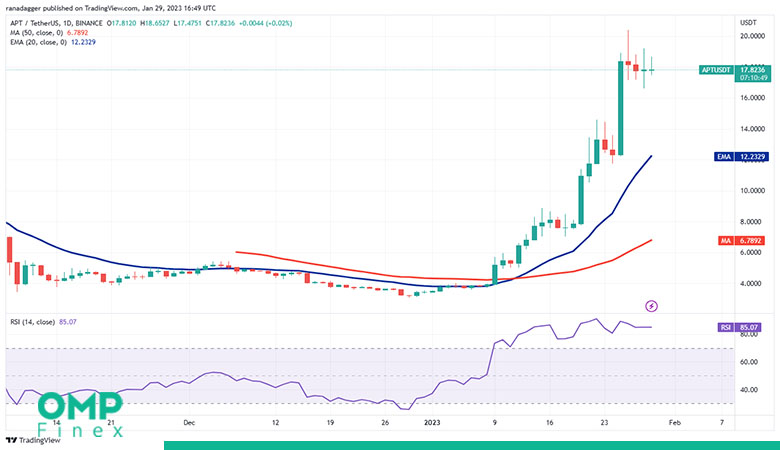
Task: Click the 10.0000 price axis value
Action: coord(752,191)
